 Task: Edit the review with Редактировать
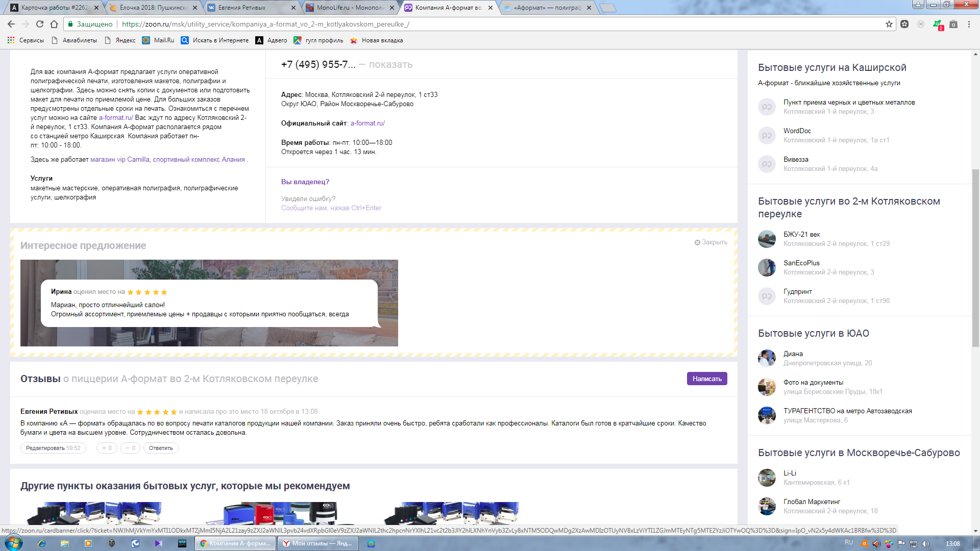click(x=53, y=448)
